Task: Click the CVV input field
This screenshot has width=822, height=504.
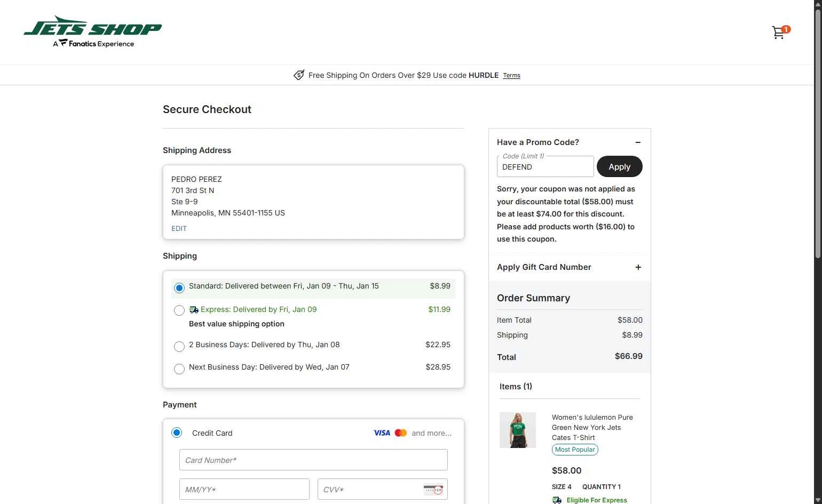Action: (x=383, y=489)
